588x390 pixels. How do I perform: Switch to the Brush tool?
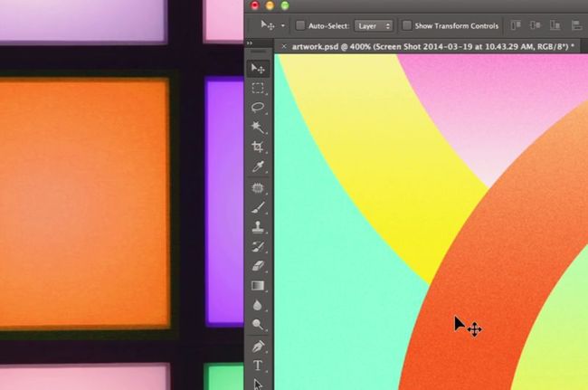(x=259, y=207)
